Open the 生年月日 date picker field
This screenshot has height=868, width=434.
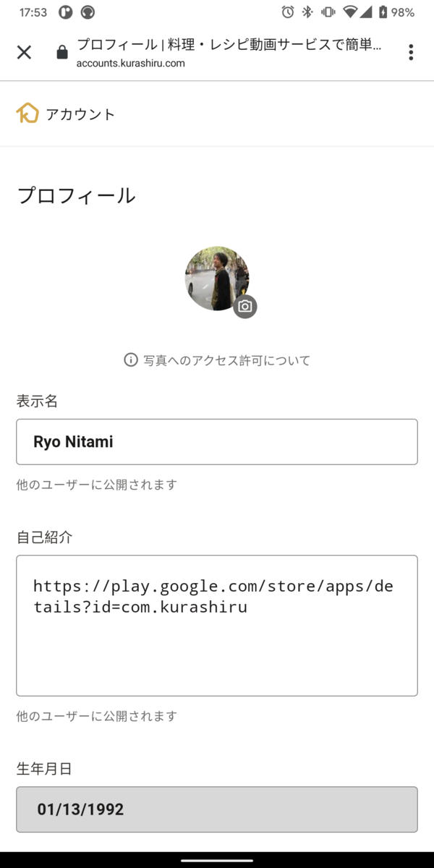[x=217, y=809]
